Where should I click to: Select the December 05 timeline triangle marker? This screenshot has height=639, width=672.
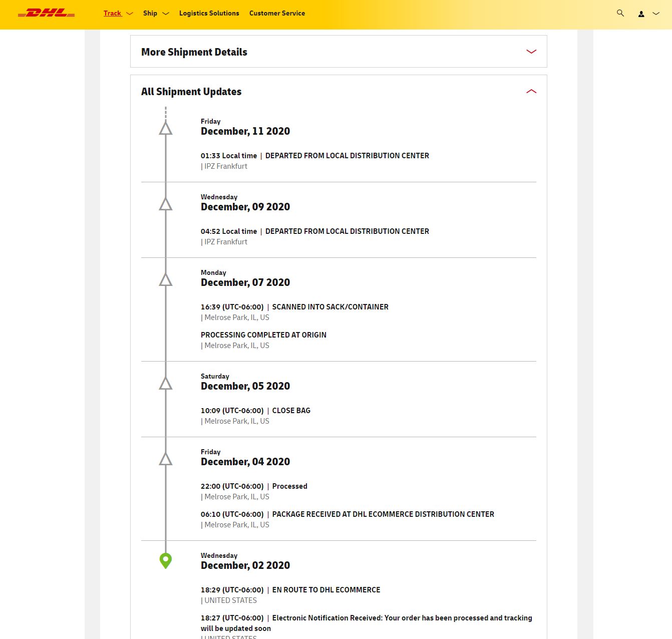tap(166, 384)
